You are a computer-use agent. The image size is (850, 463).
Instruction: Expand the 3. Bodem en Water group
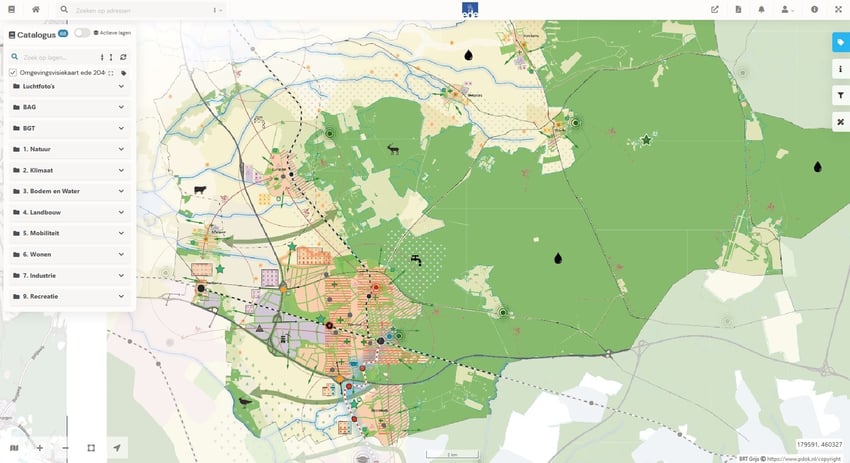tap(121, 191)
